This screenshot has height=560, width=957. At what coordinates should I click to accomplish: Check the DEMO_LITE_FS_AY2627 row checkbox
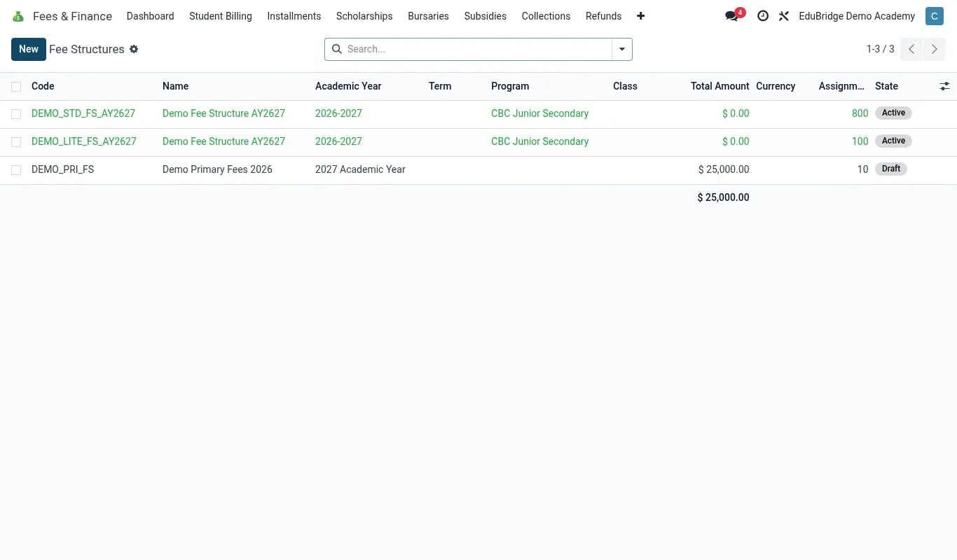point(16,142)
